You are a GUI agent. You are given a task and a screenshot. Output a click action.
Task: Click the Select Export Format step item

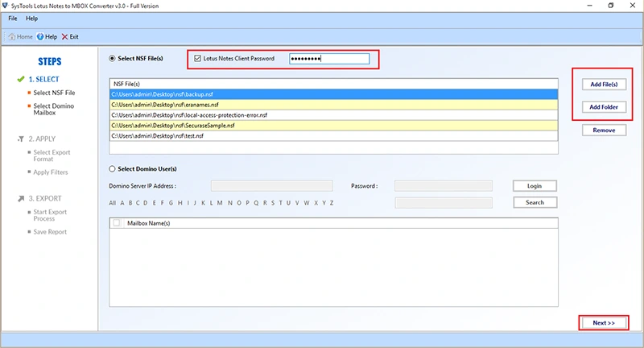tap(52, 155)
